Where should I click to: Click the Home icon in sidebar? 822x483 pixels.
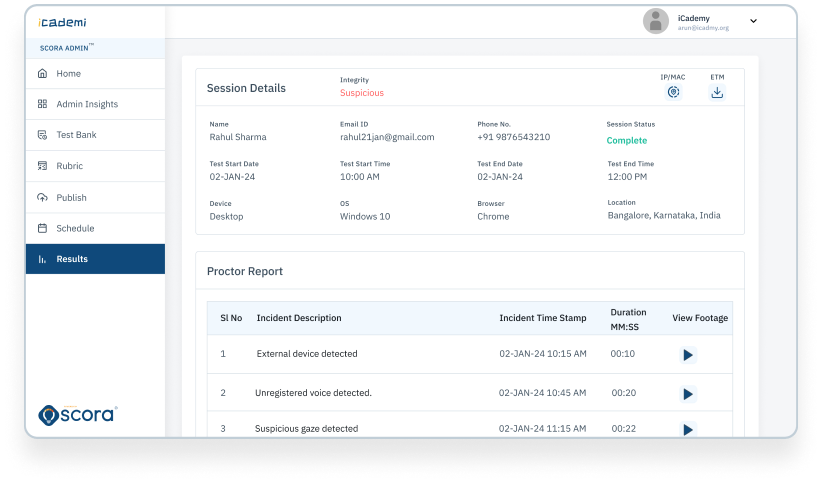point(42,73)
